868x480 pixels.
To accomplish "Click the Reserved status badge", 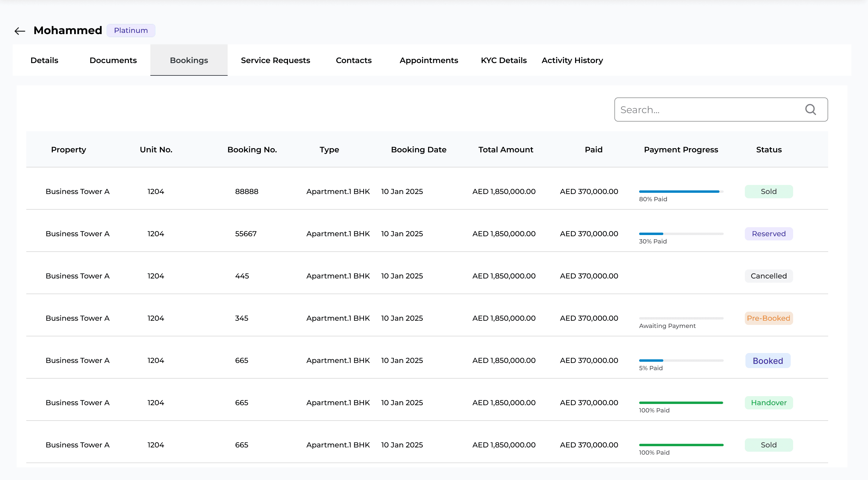I will [769, 234].
